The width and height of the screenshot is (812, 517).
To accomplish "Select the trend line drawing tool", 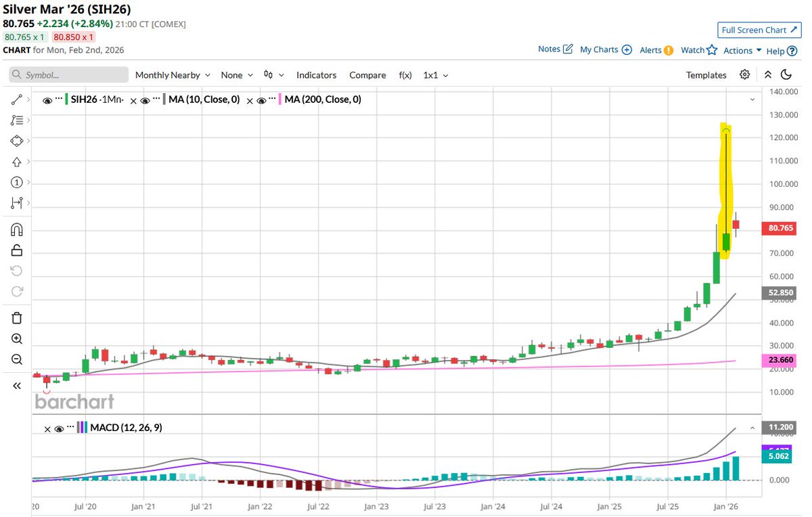I will click(17, 99).
